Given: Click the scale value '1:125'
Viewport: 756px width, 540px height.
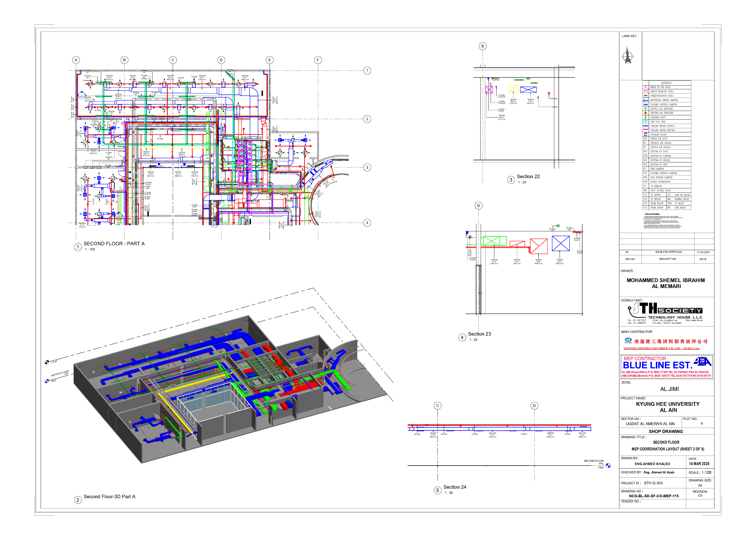Looking at the screenshot, I should pos(706,473).
